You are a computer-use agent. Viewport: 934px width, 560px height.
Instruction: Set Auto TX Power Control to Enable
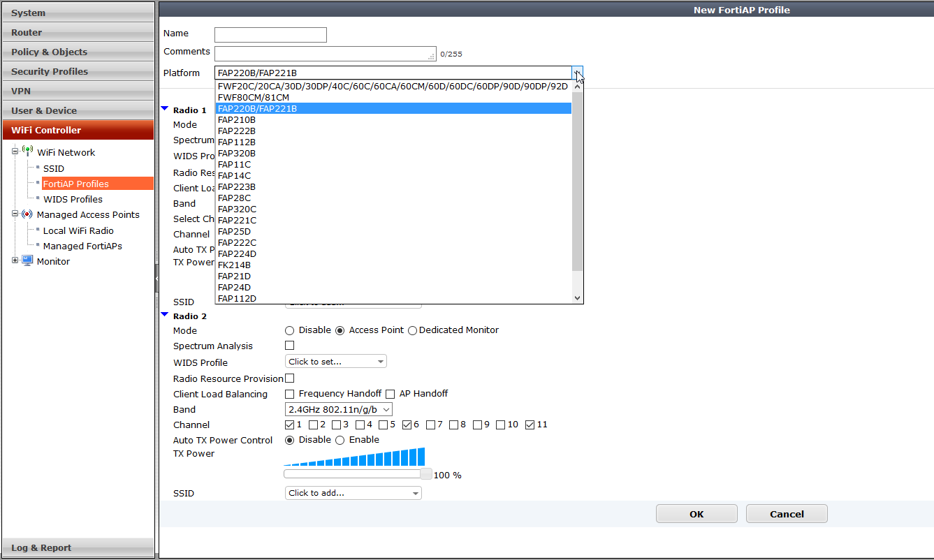[340, 440]
